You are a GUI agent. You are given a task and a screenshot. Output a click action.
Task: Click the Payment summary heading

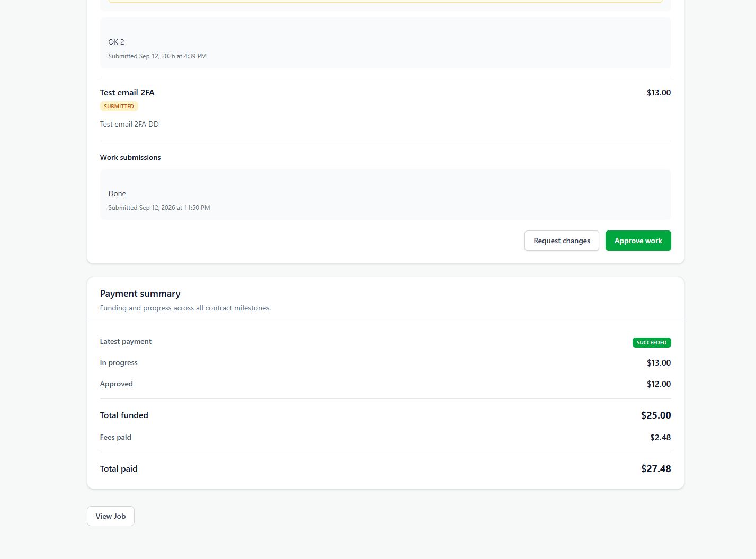click(140, 294)
